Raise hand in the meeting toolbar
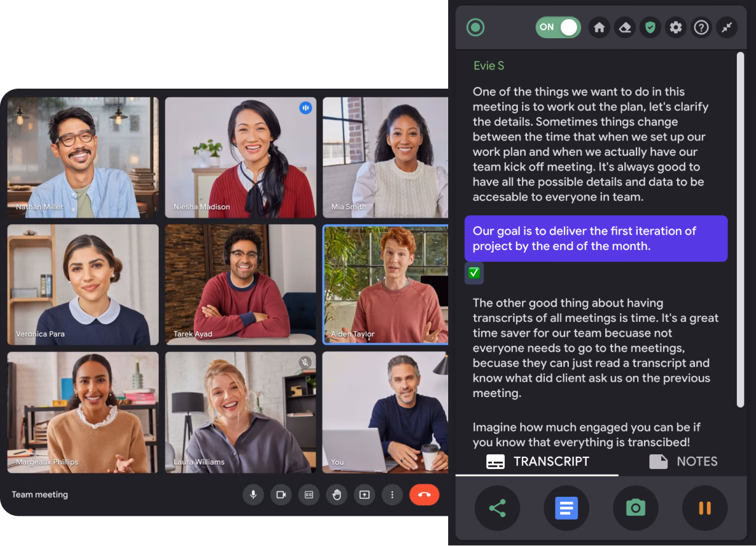The width and height of the screenshot is (756, 546). (337, 494)
